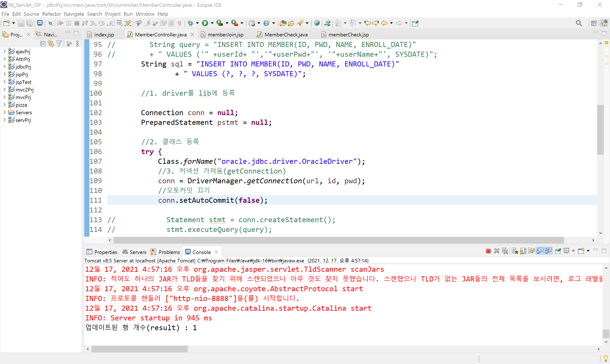Save the current file with Save icon
This screenshot has height=364, width=610.
pyautogui.click(x=21, y=23)
